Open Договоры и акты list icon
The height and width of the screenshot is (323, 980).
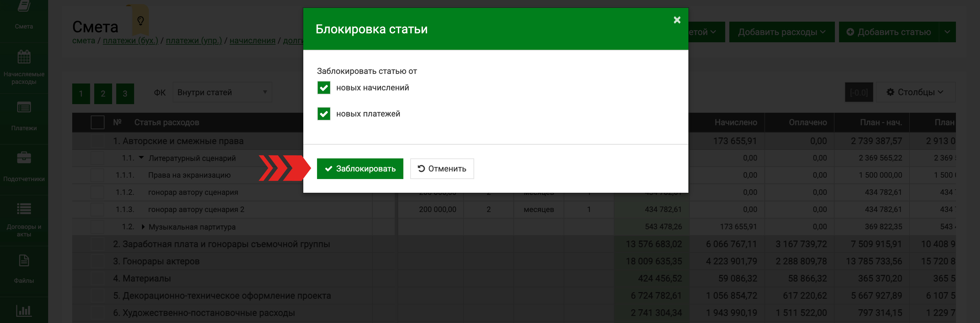[24, 209]
